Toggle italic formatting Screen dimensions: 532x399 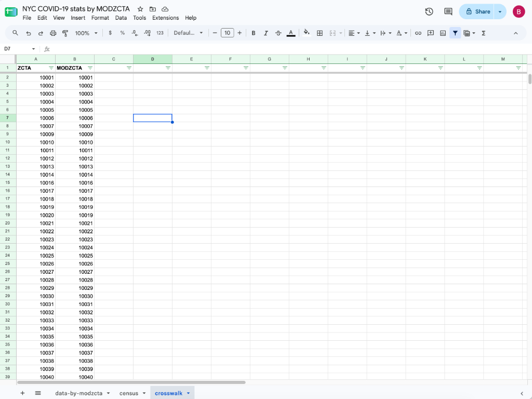pyautogui.click(x=265, y=33)
